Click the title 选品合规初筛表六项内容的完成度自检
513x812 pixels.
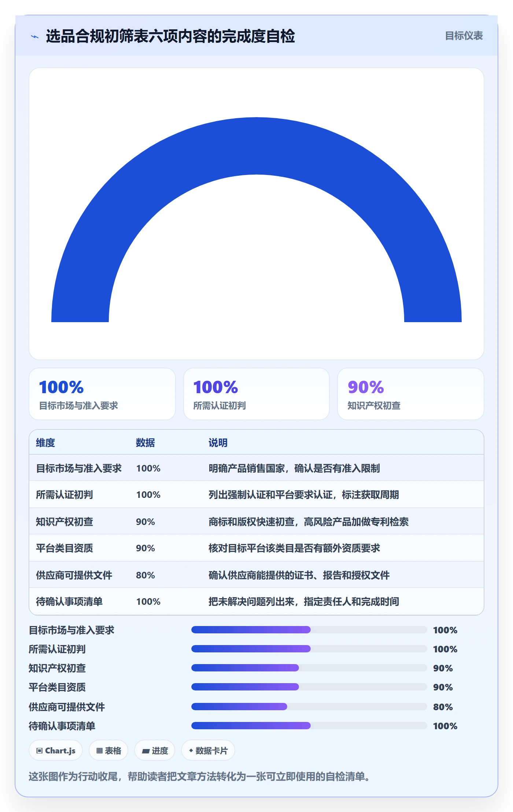[170, 36]
